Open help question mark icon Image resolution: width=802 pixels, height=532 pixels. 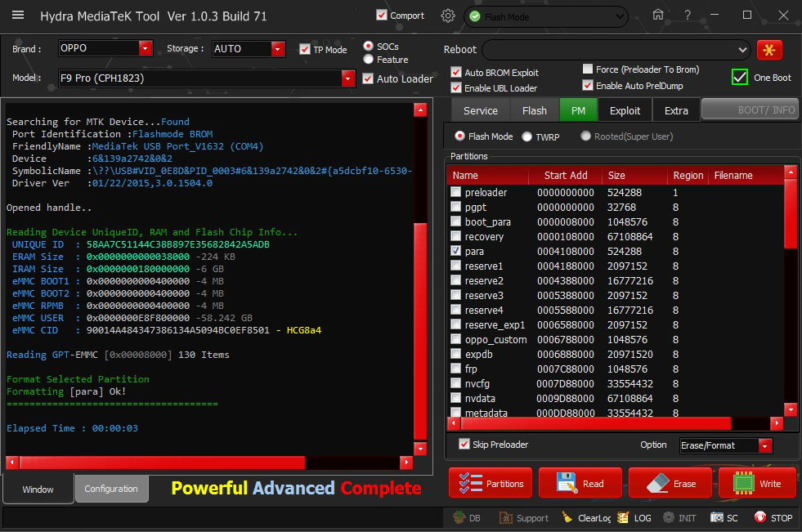[688, 16]
